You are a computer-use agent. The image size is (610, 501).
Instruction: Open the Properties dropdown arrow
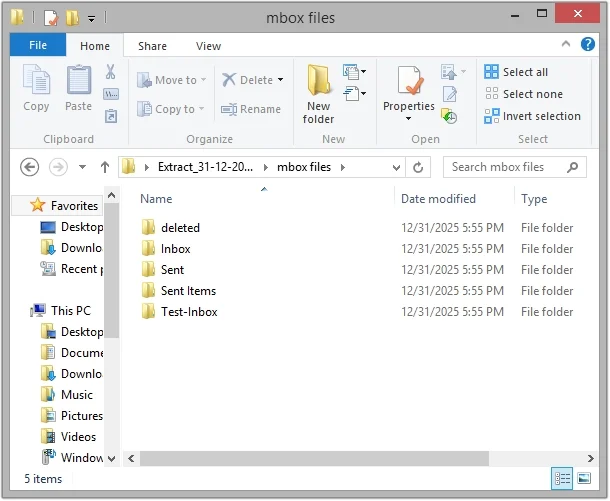click(408, 118)
